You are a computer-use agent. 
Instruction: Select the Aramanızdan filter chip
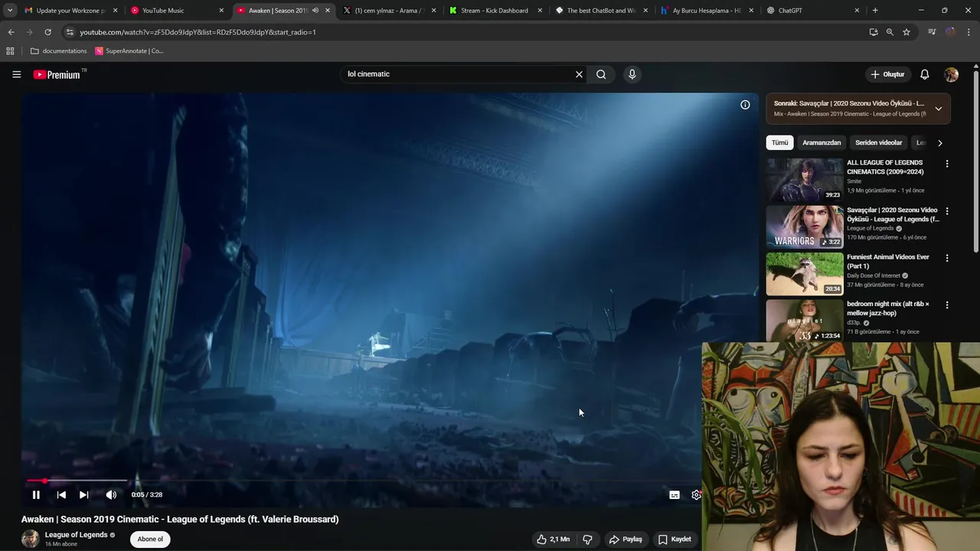click(x=822, y=142)
